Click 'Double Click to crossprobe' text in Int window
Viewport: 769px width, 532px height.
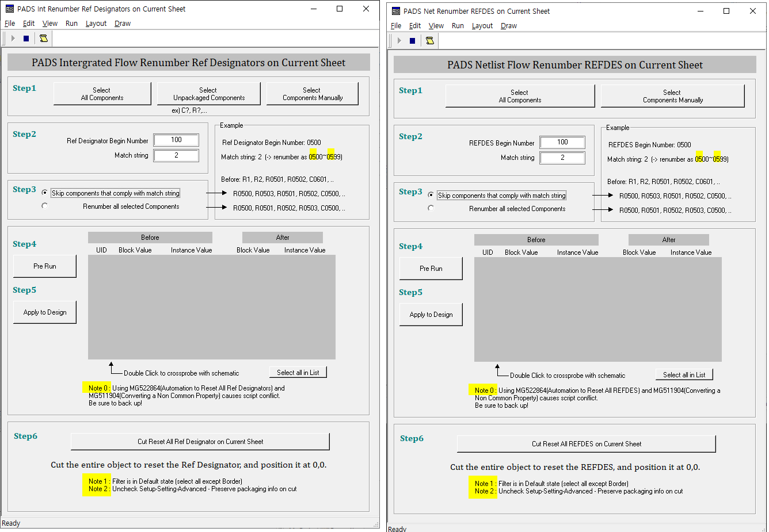click(x=181, y=373)
